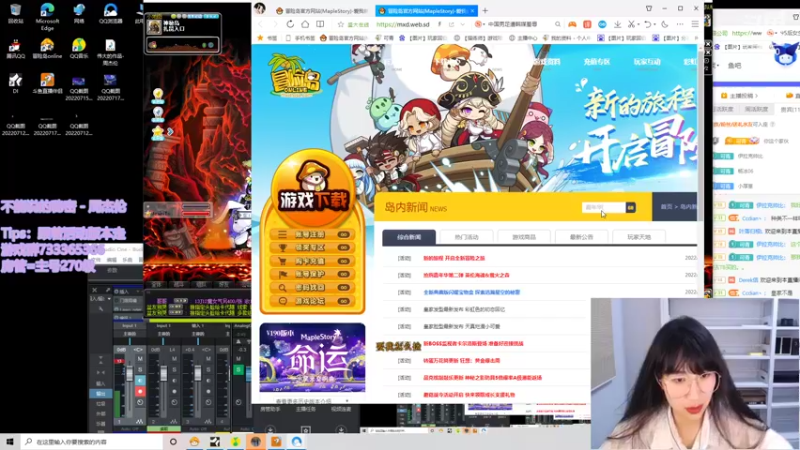Open the orange question-mark app on the taskbar

276,441
